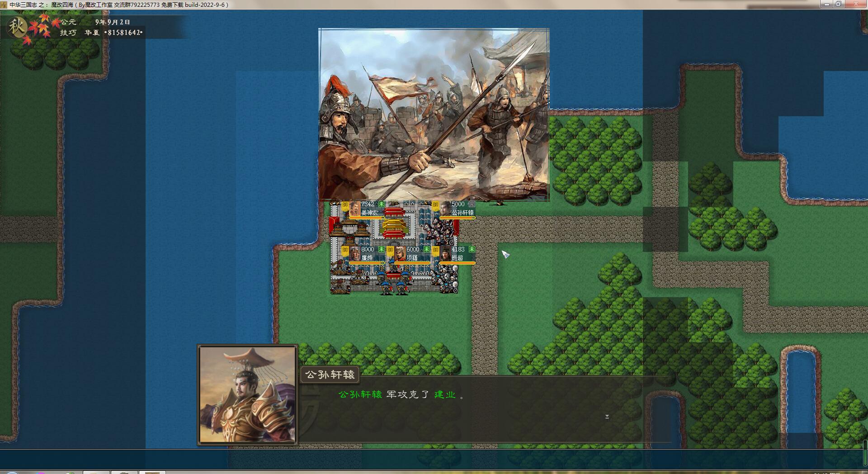Click troop count 6000
Screen dimensions: 868x474
click(413, 249)
